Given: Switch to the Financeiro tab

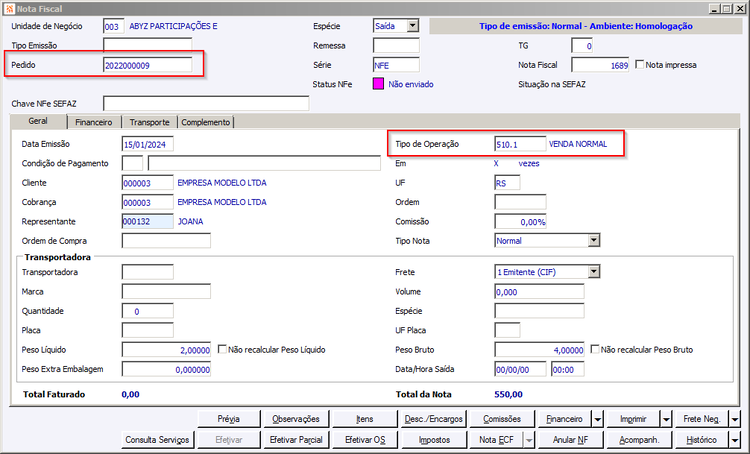Looking at the screenshot, I should click(x=94, y=122).
